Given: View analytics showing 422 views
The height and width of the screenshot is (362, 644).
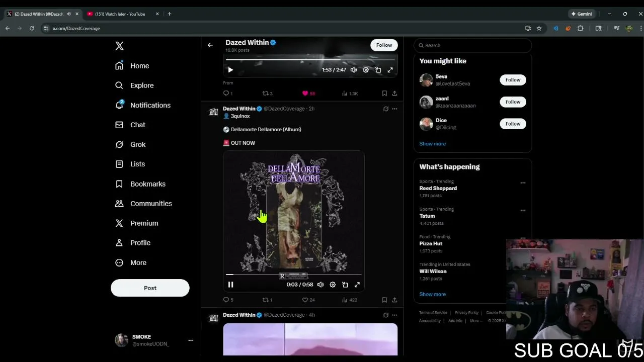Looking at the screenshot, I should coord(349,300).
